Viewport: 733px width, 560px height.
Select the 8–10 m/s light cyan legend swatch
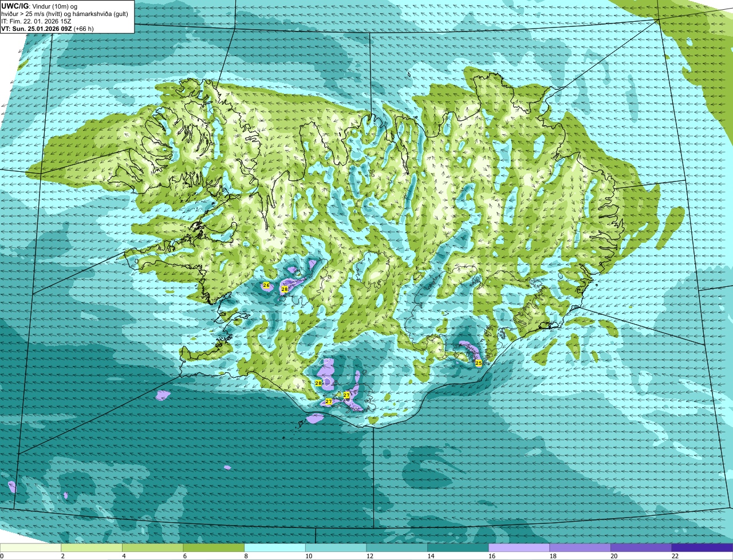coord(275,547)
